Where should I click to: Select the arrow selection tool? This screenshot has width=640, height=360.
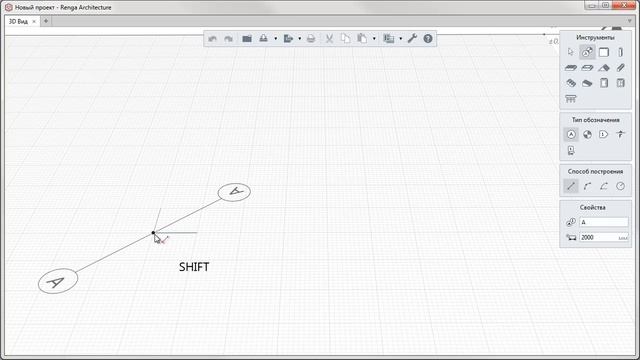[571, 52]
